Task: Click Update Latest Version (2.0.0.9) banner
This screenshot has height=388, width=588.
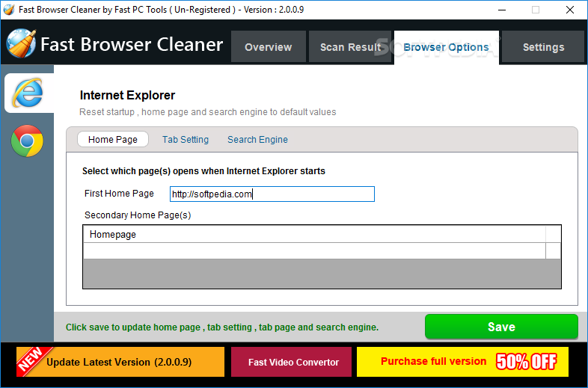Action: click(x=120, y=362)
